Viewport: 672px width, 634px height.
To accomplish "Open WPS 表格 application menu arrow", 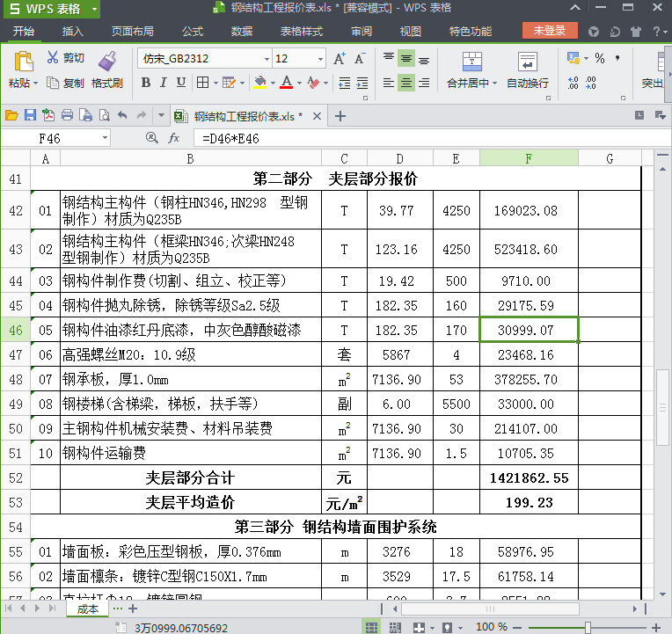I will click(94, 9).
